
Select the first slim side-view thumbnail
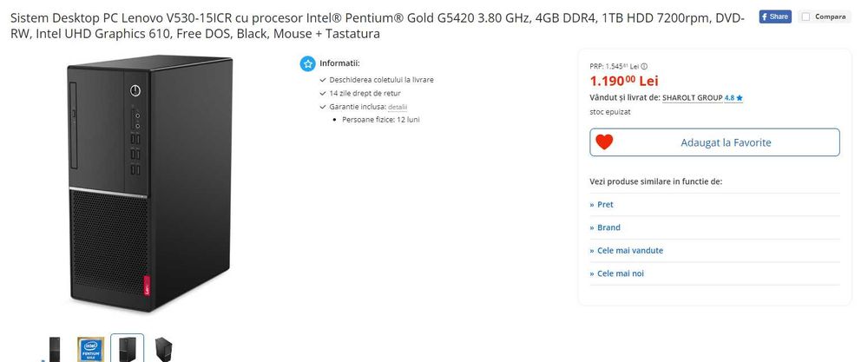(x=55, y=349)
